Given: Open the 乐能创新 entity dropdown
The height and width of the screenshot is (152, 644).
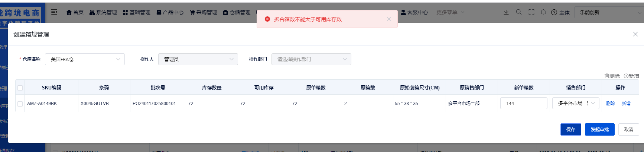Looking at the screenshot, I should pos(609,12).
